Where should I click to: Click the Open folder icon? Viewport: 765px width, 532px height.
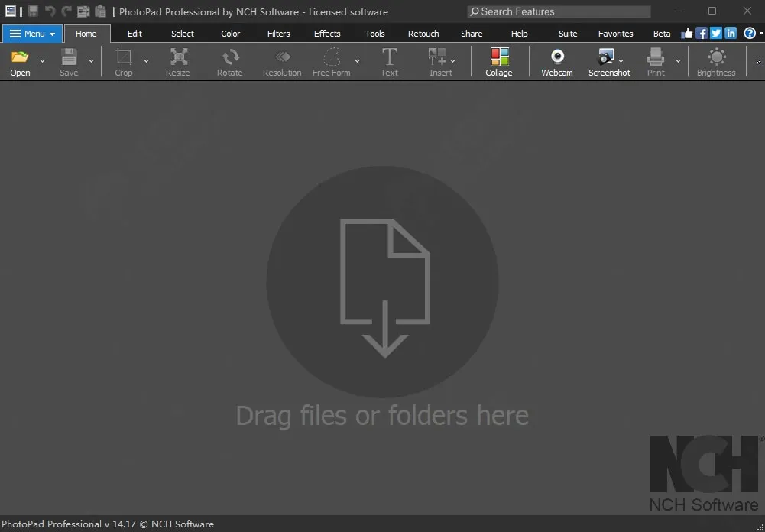pos(20,58)
